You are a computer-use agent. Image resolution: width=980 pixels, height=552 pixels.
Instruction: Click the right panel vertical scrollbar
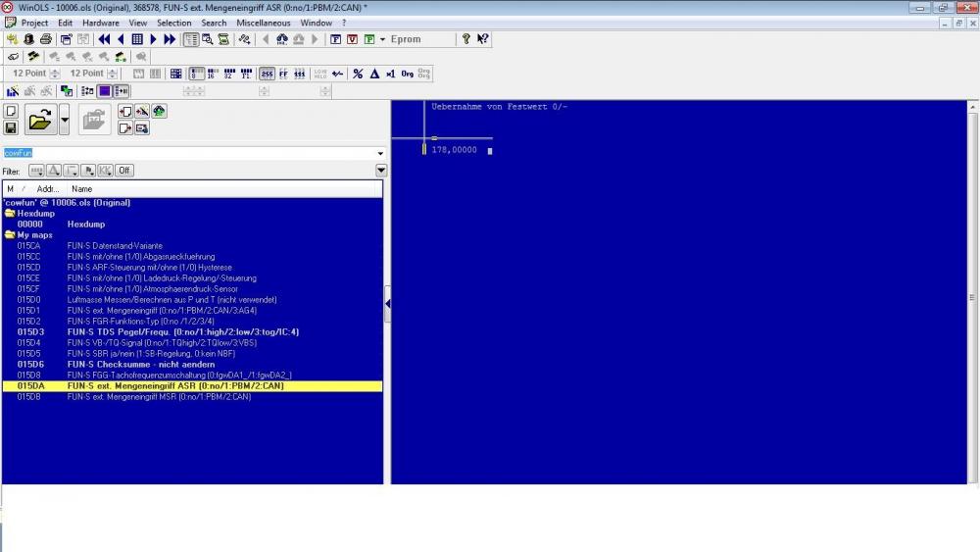coord(971,294)
